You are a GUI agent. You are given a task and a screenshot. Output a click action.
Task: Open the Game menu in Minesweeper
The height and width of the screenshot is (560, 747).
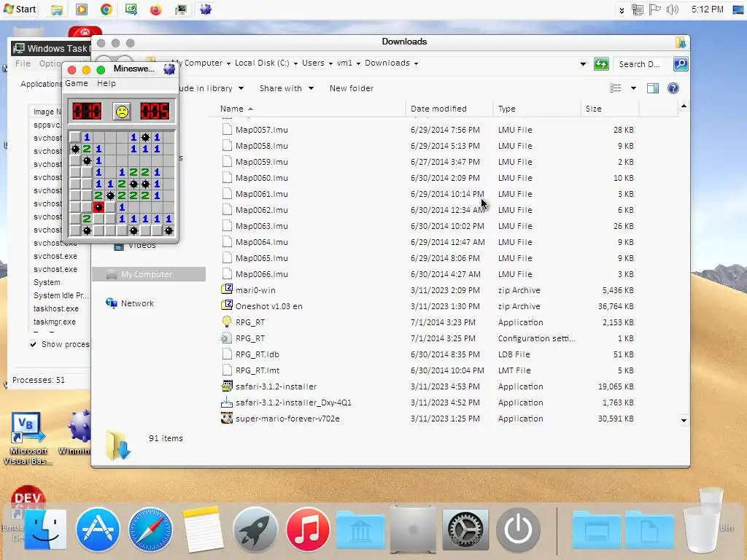(77, 83)
